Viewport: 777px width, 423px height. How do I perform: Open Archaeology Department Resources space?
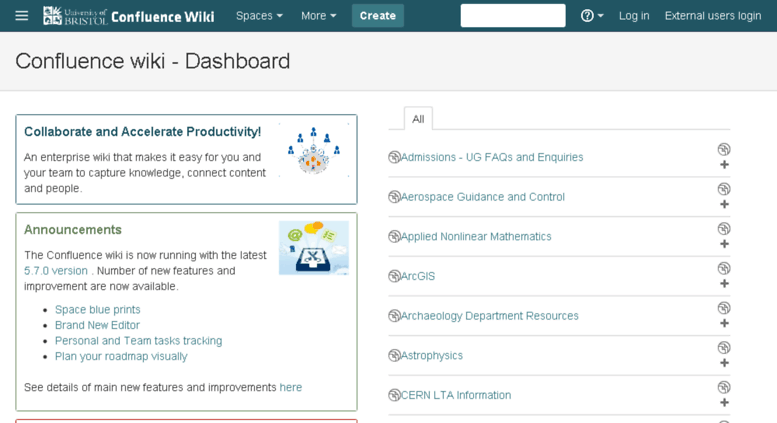coord(489,316)
